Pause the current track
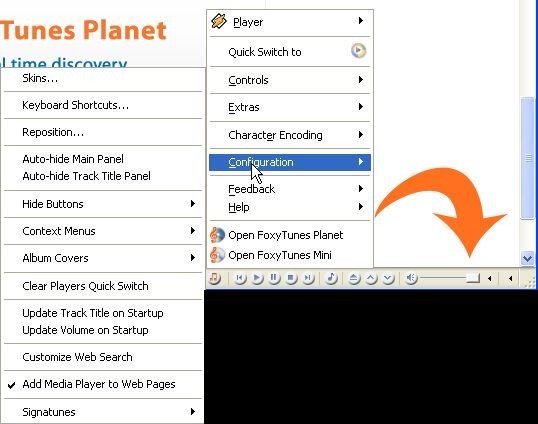Screen dimensions: 538x424 274,278
